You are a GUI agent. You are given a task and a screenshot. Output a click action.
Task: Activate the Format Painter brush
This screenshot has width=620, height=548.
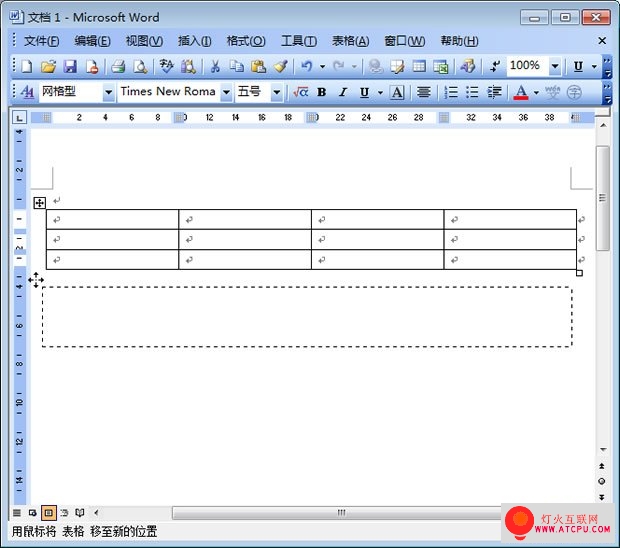click(280, 66)
